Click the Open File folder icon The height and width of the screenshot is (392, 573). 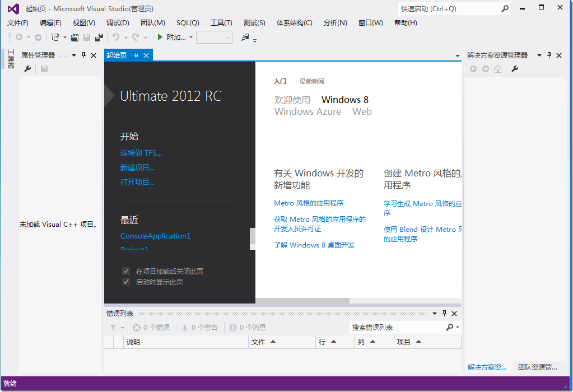point(74,38)
